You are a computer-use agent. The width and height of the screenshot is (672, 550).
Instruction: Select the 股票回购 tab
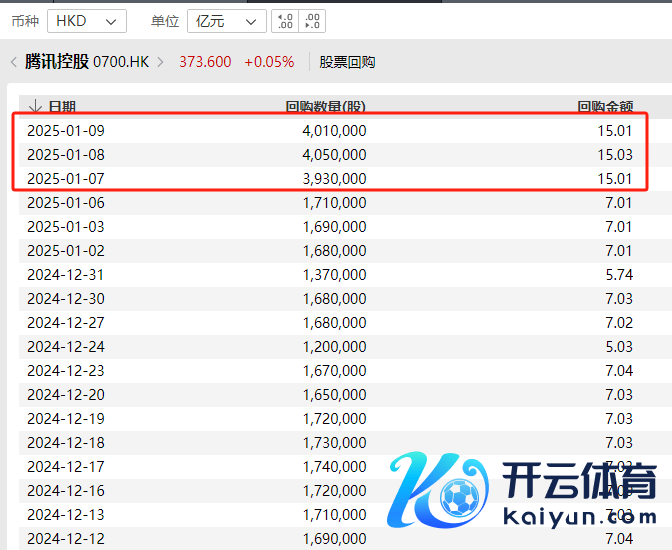347,62
